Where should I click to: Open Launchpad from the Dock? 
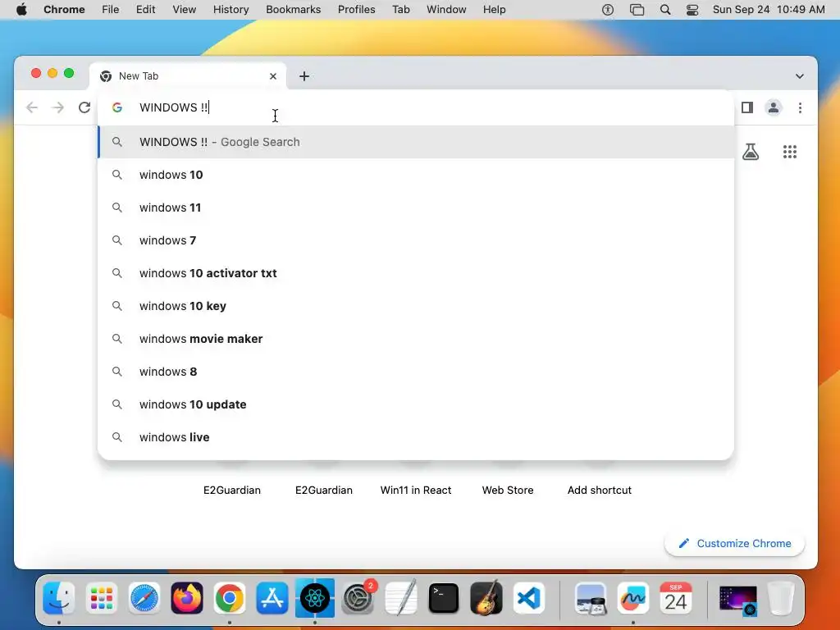101,598
